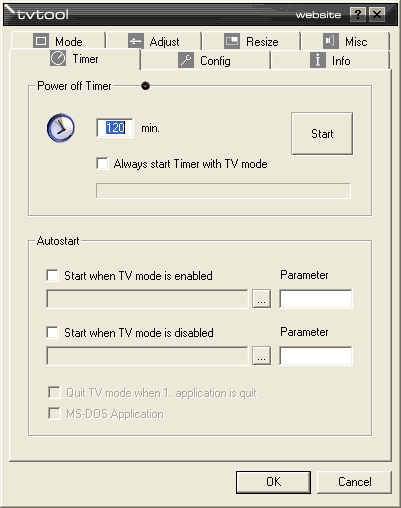Screen dimensions: 401x508
Task: Click the Resize tab icon
Action: click(x=232, y=41)
